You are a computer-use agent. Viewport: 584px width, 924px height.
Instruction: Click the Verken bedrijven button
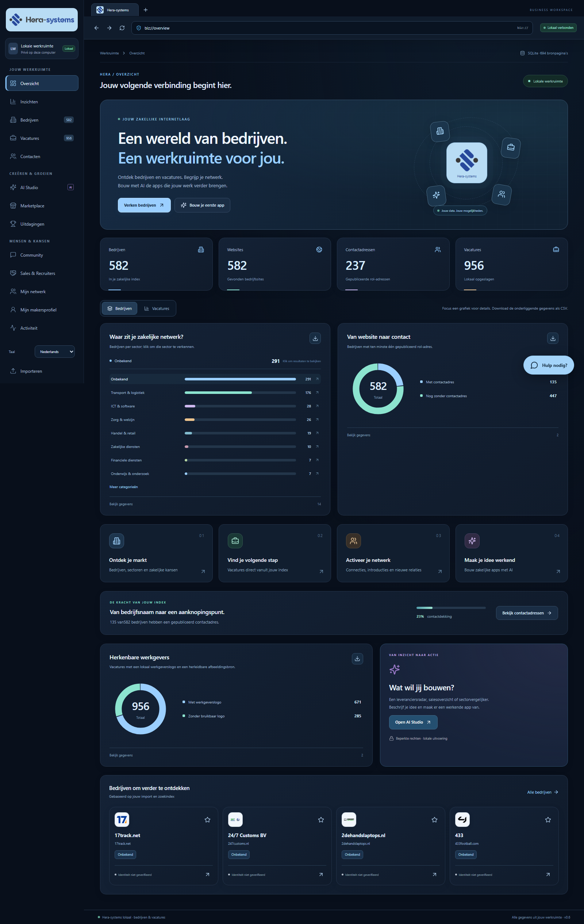click(144, 205)
